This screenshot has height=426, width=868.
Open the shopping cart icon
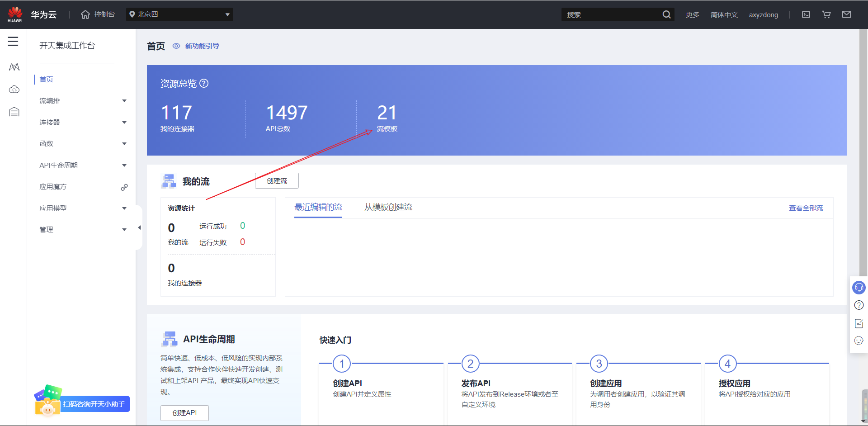(826, 14)
